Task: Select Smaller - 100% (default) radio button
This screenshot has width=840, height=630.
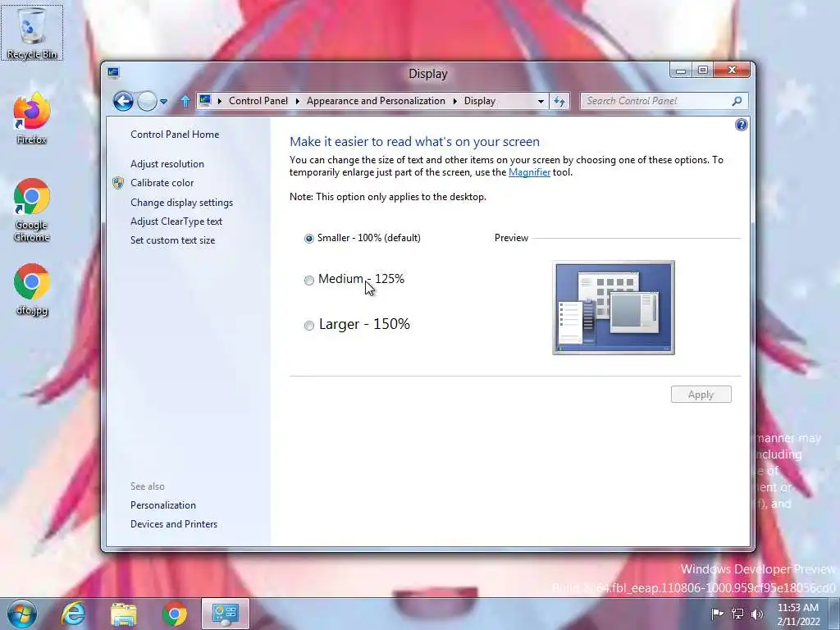Action: click(309, 239)
